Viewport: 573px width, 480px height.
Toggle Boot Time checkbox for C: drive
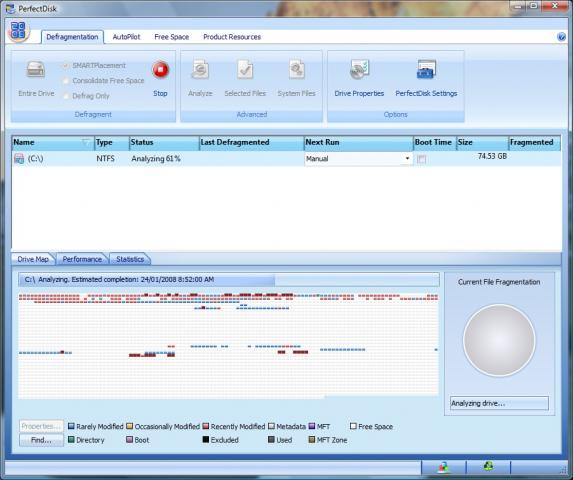(x=421, y=159)
